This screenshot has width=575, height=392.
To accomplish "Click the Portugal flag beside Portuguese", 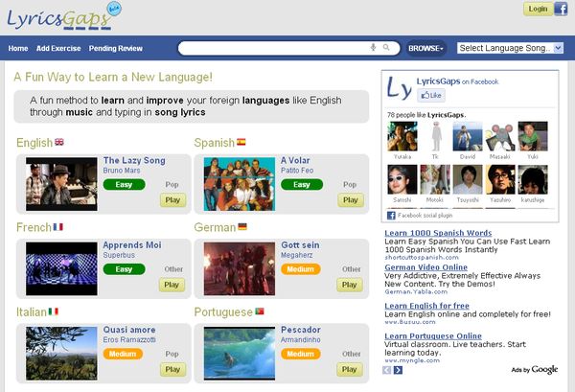I will point(260,311).
